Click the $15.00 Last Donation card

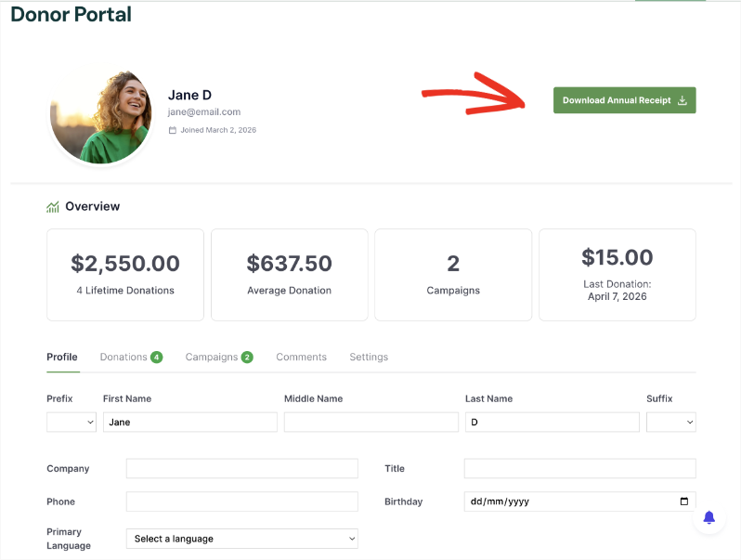pyautogui.click(x=617, y=275)
